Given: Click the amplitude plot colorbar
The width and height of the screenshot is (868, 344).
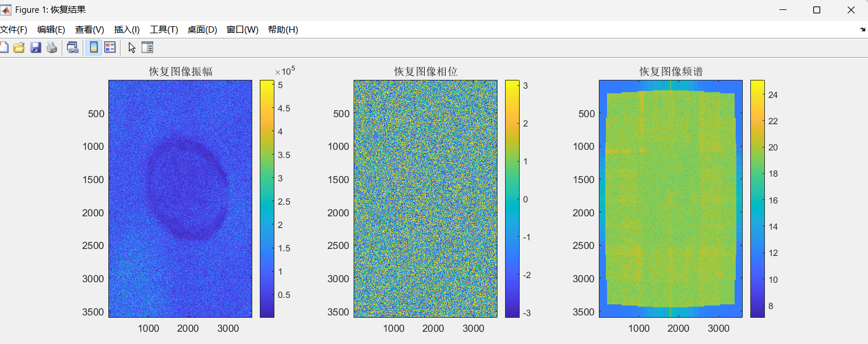Looking at the screenshot, I should pos(267,199).
